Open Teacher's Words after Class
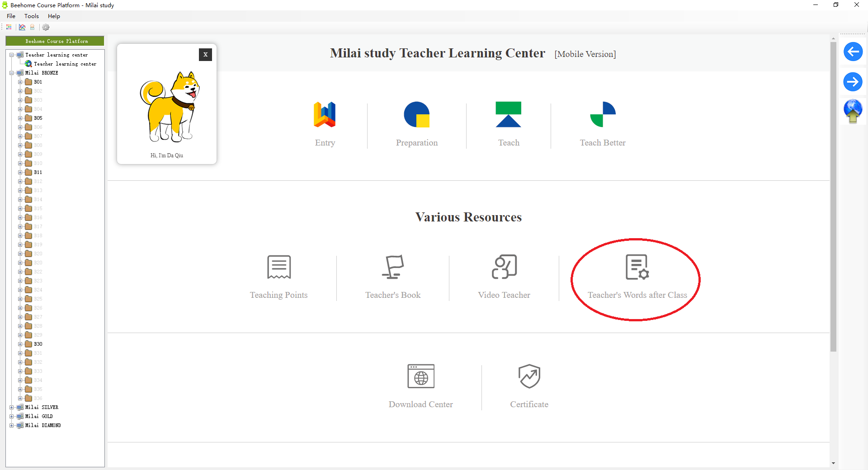868x470 pixels. [x=637, y=267]
